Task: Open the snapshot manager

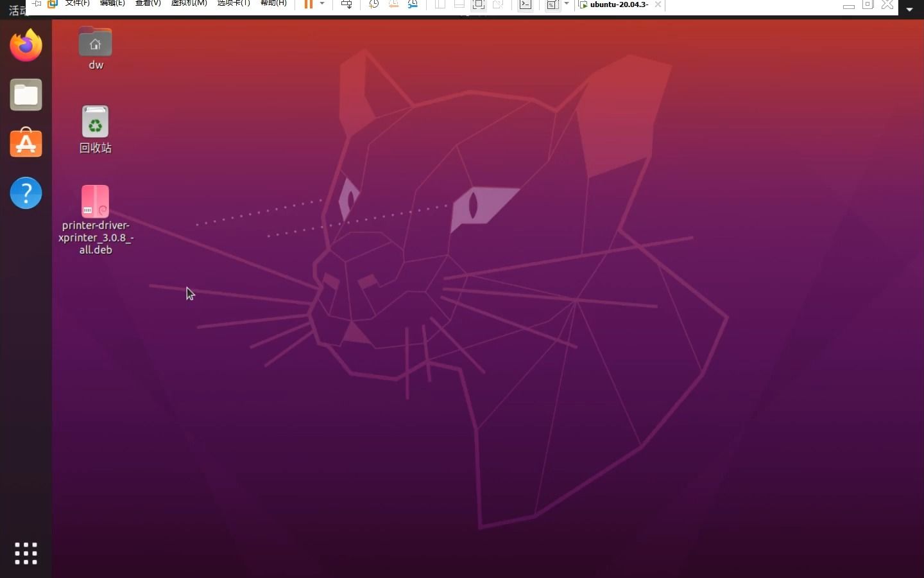Action: (414, 4)
